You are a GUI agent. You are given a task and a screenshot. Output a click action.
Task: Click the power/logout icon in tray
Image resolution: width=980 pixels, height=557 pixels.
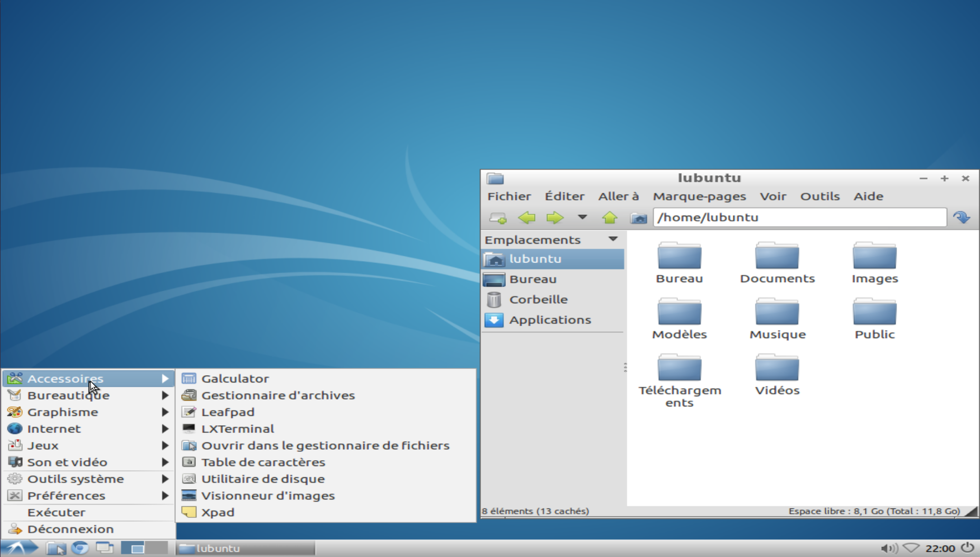(967, 548)
